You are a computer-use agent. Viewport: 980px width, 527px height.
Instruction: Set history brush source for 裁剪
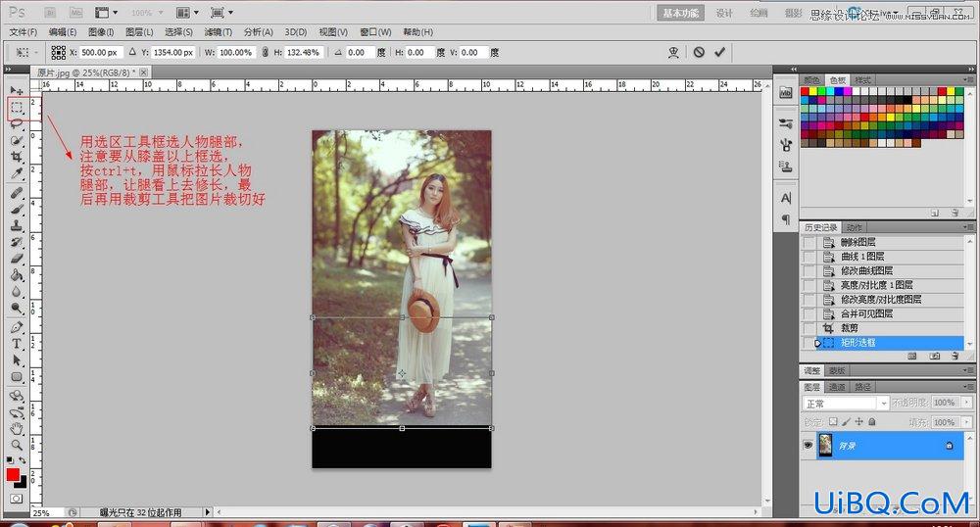pyautogui.click(x=809, y=328)
